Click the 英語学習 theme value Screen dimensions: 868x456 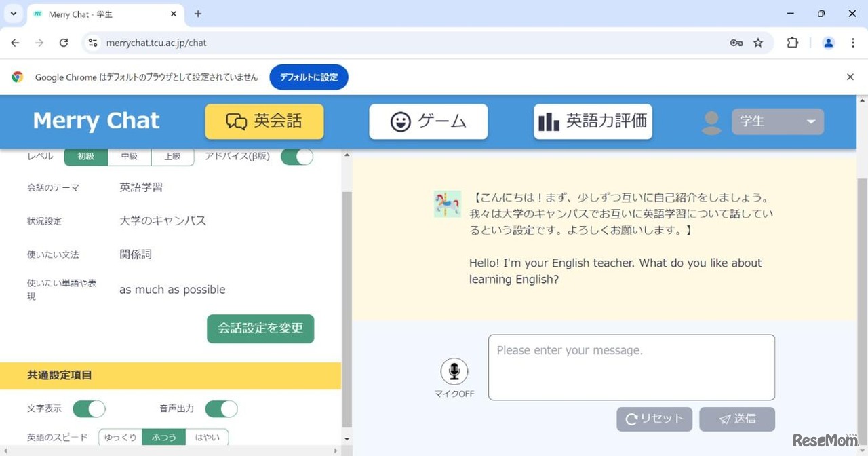[141, 187]
